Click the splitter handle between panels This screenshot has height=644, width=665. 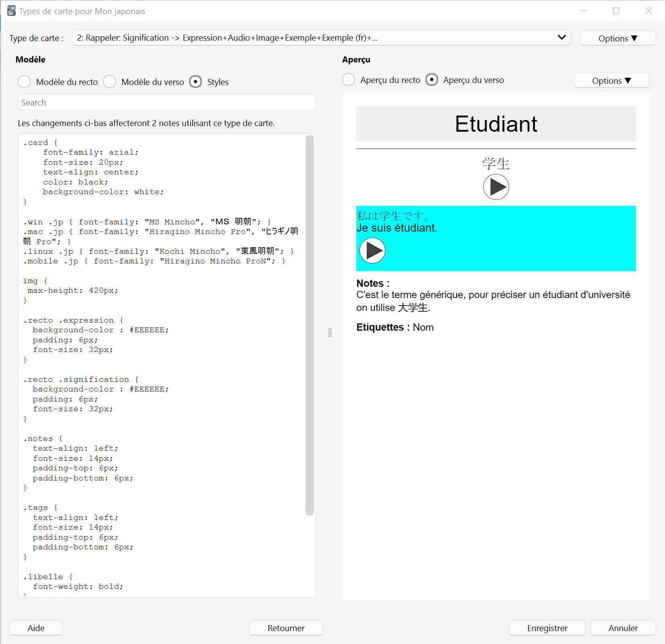[330, 333]
